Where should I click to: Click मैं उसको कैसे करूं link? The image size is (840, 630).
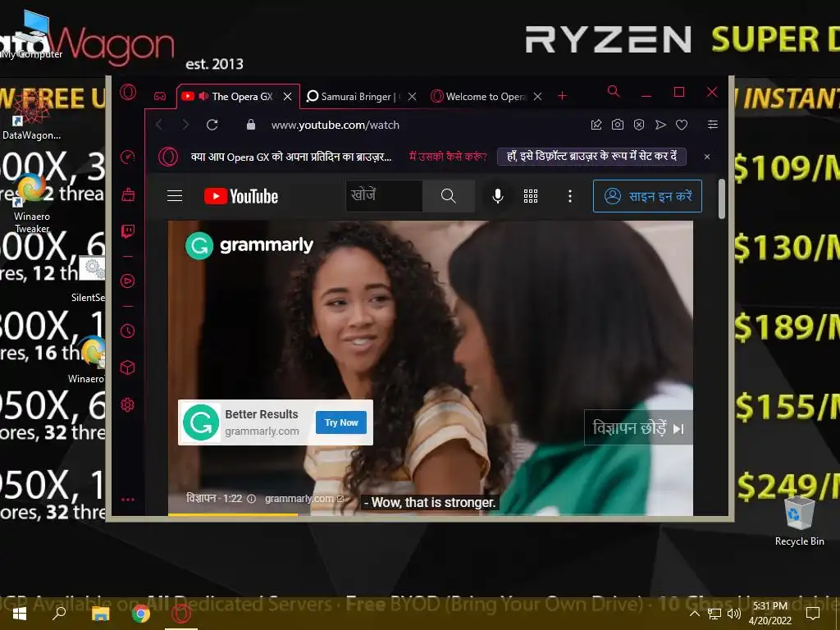(448, 157)
